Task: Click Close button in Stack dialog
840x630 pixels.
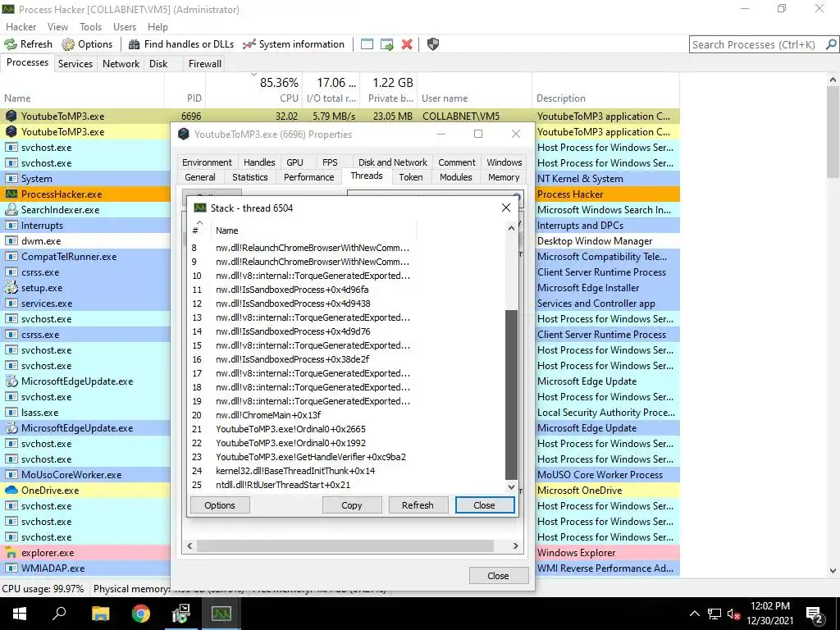Action: coord(484,505)
